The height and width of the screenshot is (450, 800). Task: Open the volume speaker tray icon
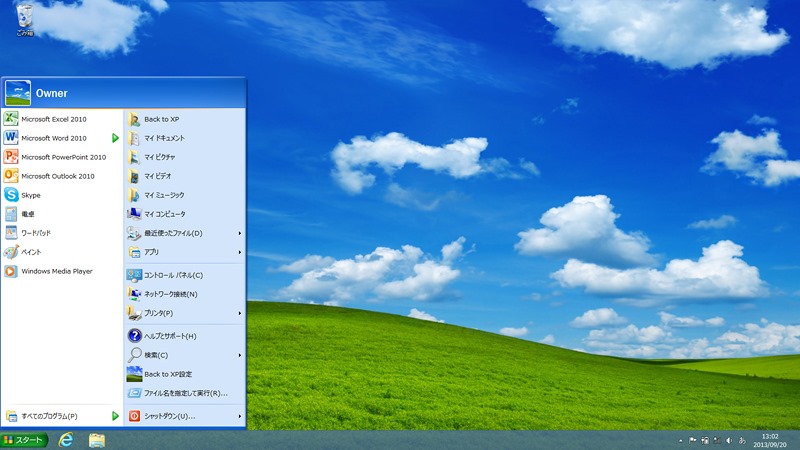pyautogui.click(x=729, y=440)
